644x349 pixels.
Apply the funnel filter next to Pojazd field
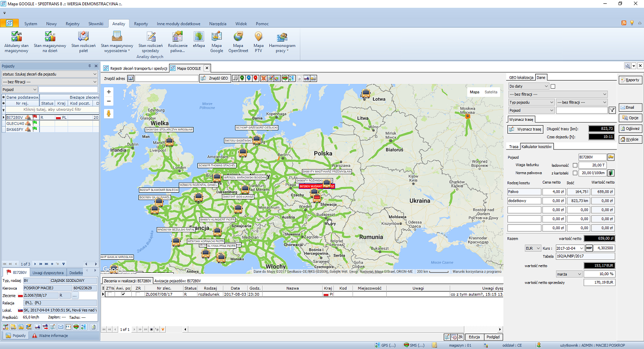(x=611, y=110)
